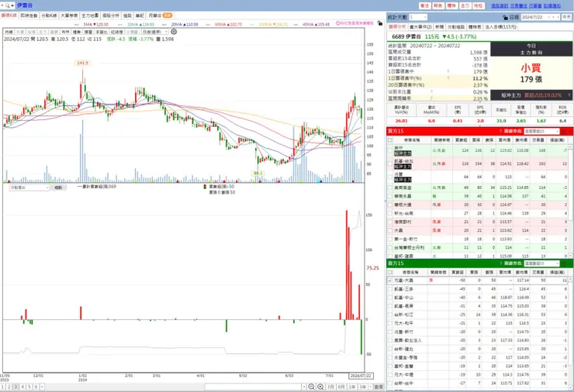Click the 買賣超 column header in 買方15

(462, 140)
